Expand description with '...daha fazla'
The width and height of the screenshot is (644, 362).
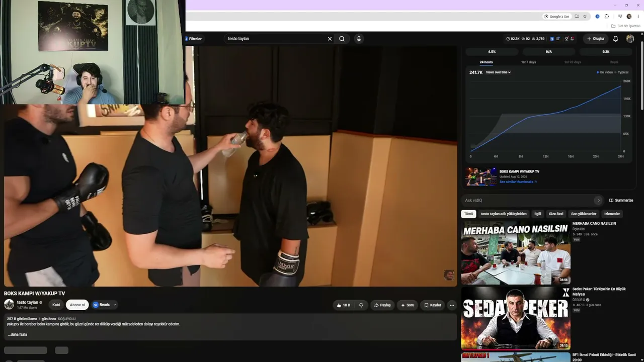(18, 334)
